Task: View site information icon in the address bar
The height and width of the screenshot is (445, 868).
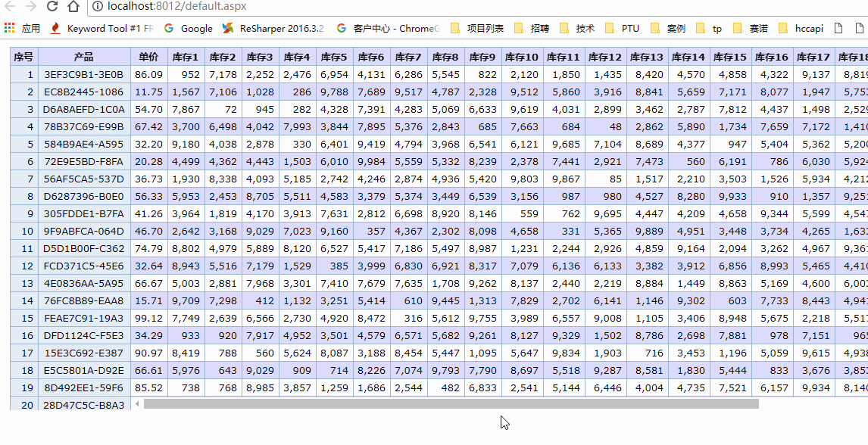Action: point(98,7)
